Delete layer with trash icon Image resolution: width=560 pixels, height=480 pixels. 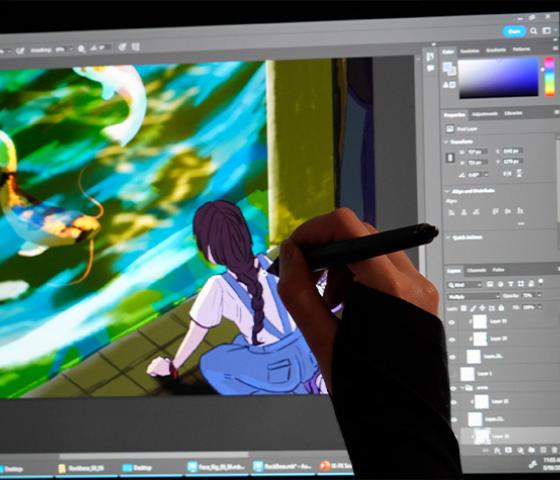click(x=555, y=450)
